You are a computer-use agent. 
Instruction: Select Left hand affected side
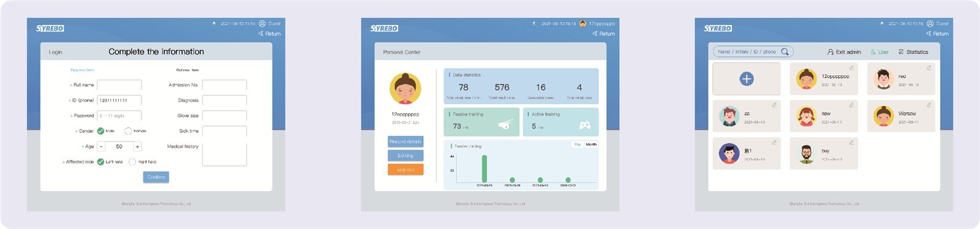(100, 162)
